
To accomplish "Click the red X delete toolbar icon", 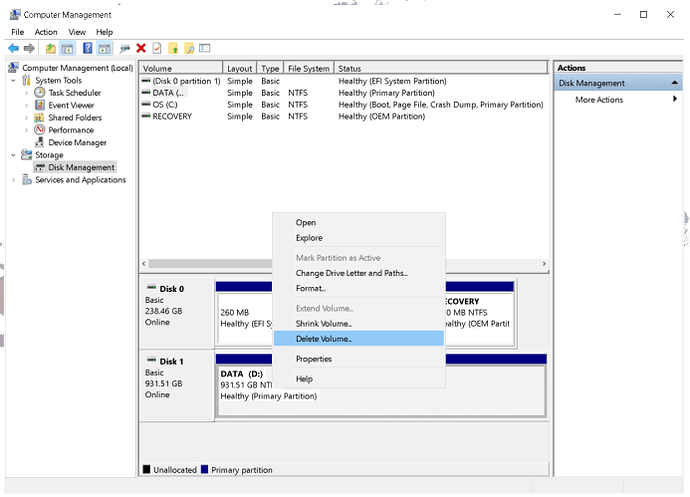I will click(x=141, y=48).
